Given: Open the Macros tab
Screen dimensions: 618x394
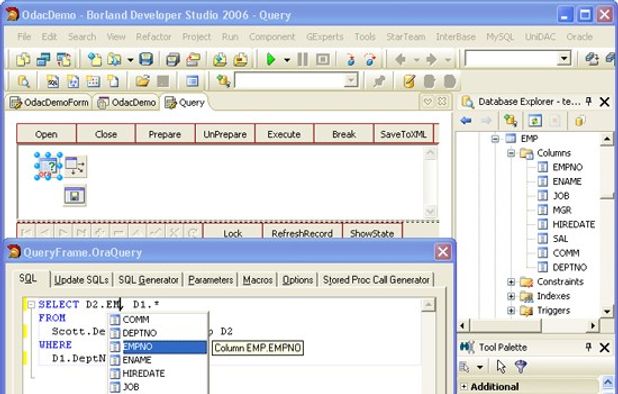Looking at the screenshot, I should [x=258, y=280].
